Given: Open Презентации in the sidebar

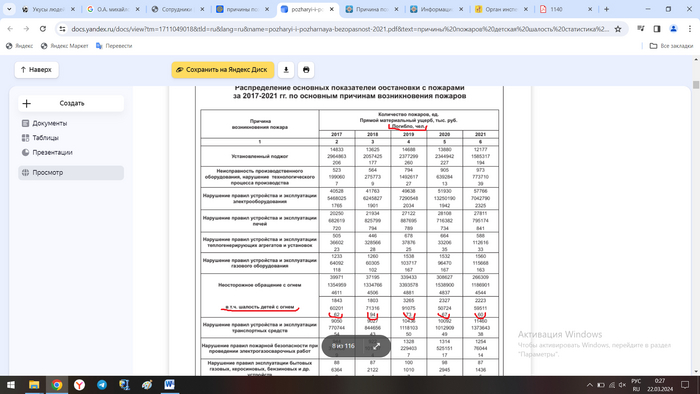Looking at the screenshot, I should click(52, 153).
